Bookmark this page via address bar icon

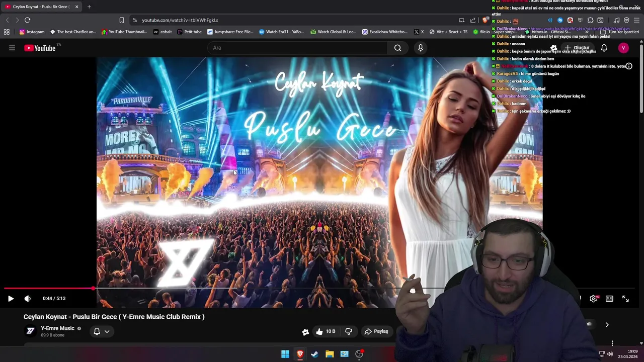click(121, 20)
